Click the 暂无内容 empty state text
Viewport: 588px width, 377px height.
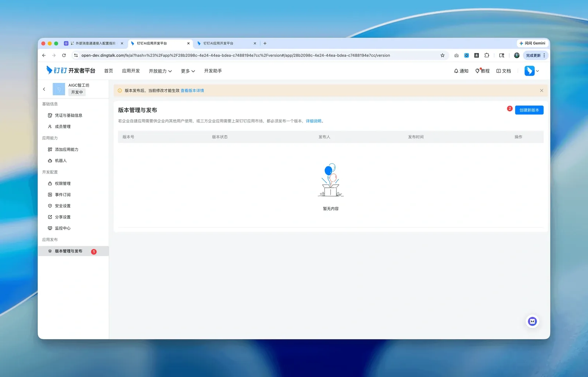tap(331, 209)
